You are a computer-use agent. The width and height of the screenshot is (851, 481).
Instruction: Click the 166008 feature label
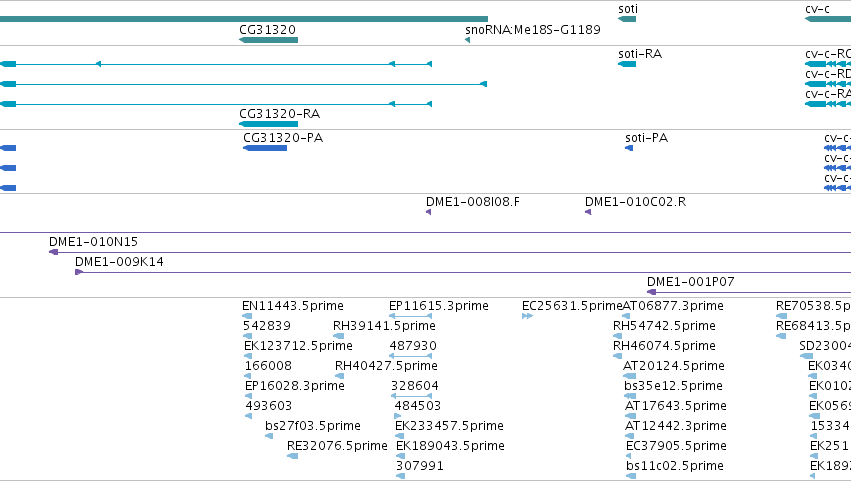point(268,366)
